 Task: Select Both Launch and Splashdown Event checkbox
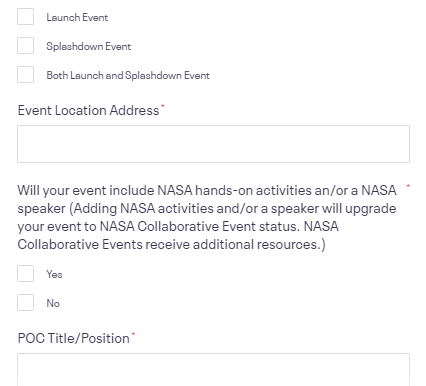(x=25, y=75)
